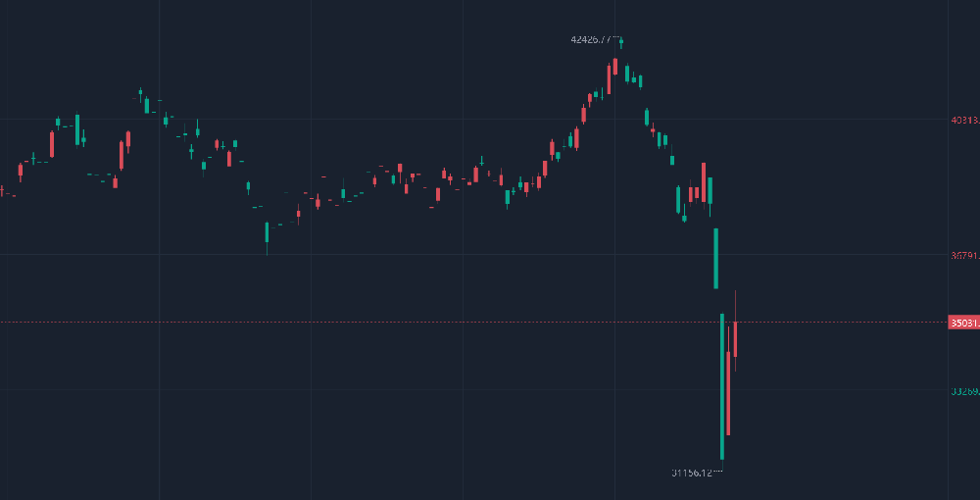Click the tall green candle near the left edge

pos(77,129)
